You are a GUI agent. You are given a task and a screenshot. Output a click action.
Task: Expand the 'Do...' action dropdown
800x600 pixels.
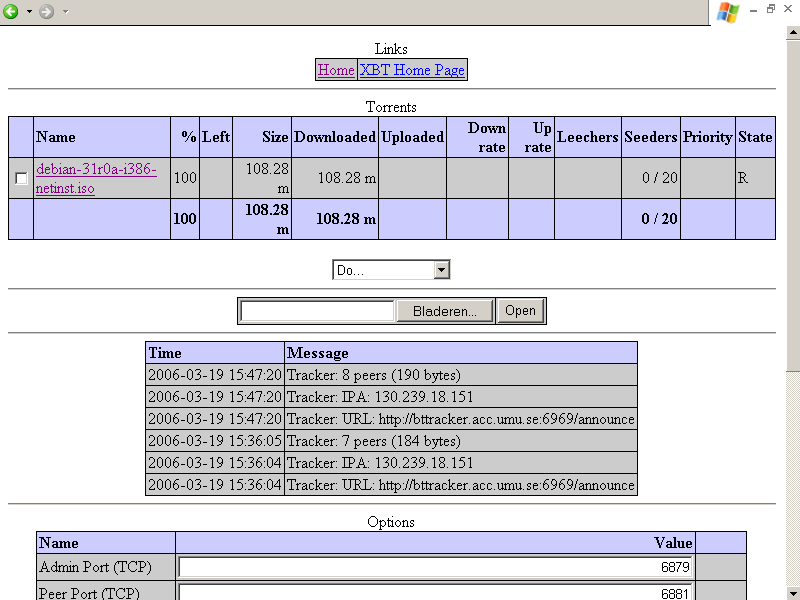point(441,270)
